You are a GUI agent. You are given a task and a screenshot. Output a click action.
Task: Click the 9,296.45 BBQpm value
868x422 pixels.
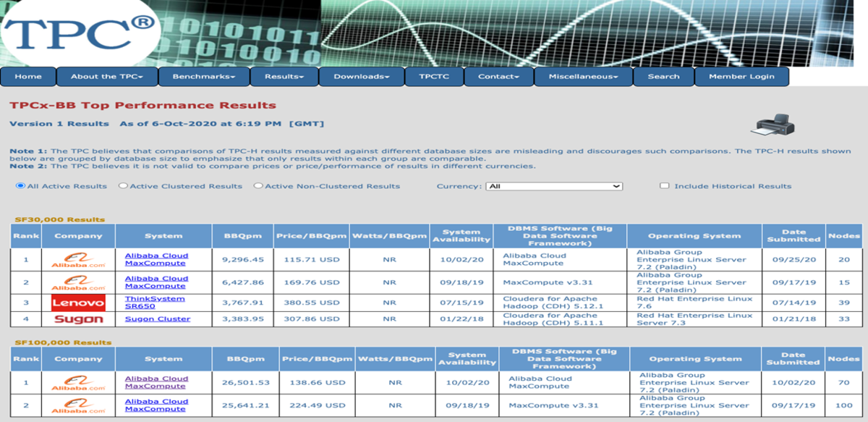[x=244, y=260]
